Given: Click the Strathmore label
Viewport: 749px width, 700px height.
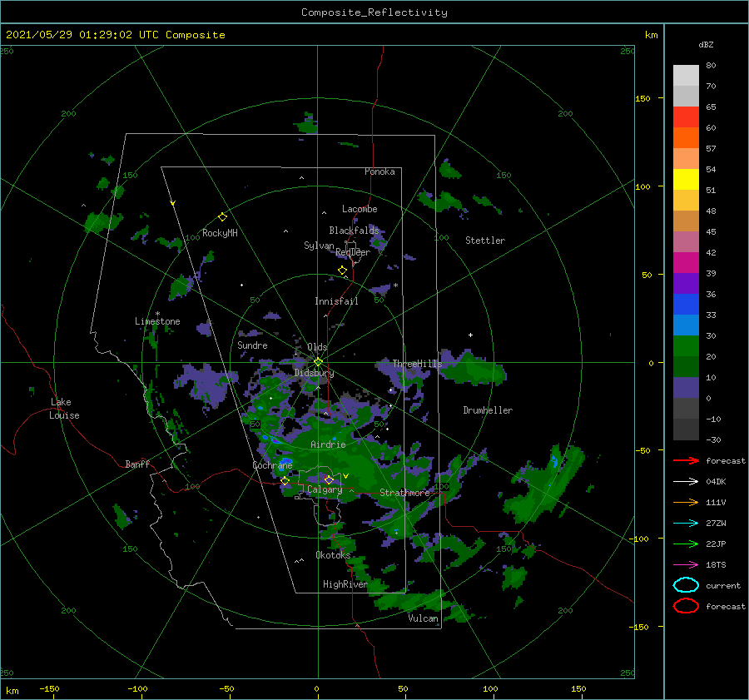Looking at the screenshot, I should tap(404, 493).
